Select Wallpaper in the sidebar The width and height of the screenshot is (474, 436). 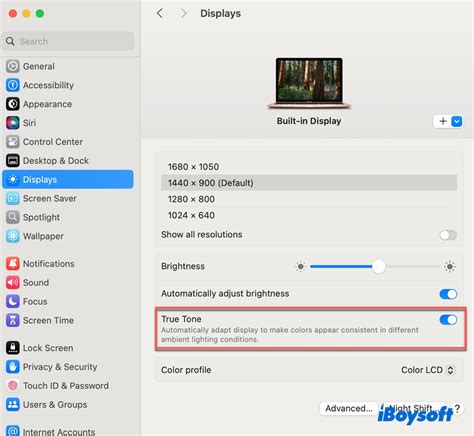point(68,236)
